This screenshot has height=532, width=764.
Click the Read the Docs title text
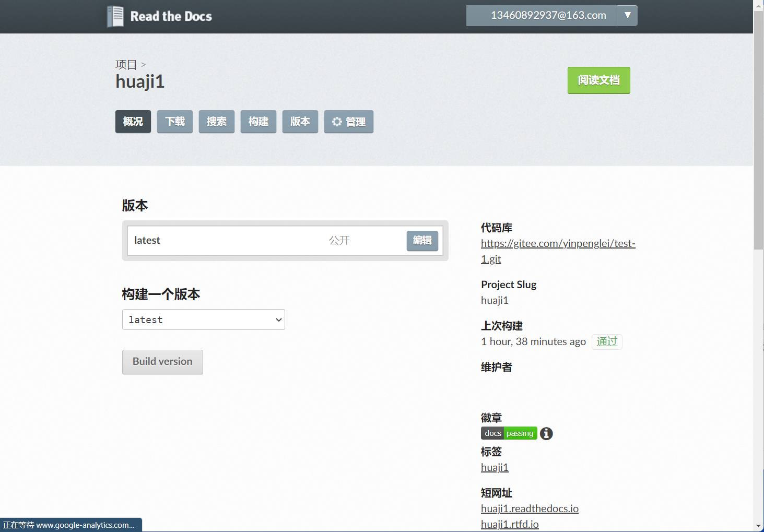171,17
